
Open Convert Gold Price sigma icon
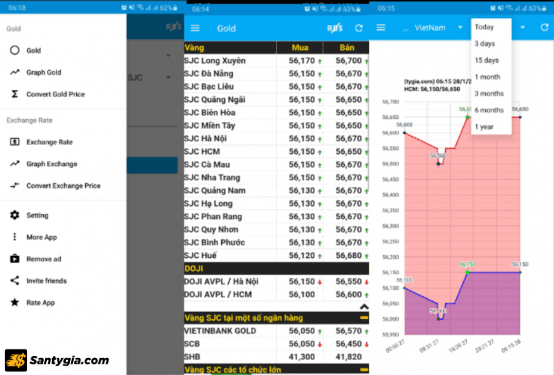[14, 94]
